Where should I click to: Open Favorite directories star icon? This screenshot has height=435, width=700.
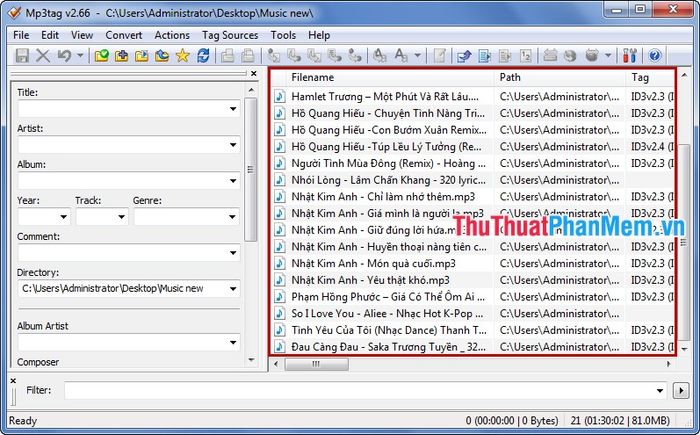(x=182, y=56)
